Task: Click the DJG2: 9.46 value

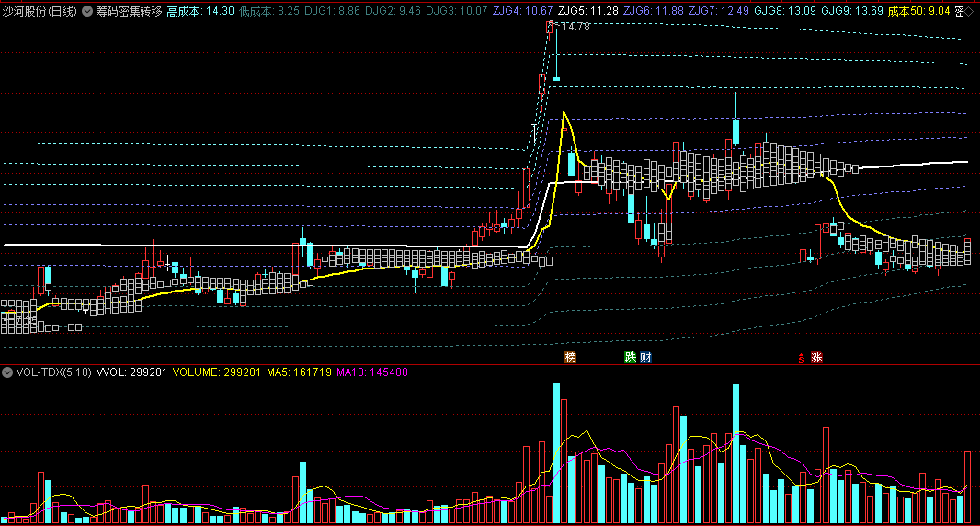Action: pyautogui.click(x=393, y=11)
